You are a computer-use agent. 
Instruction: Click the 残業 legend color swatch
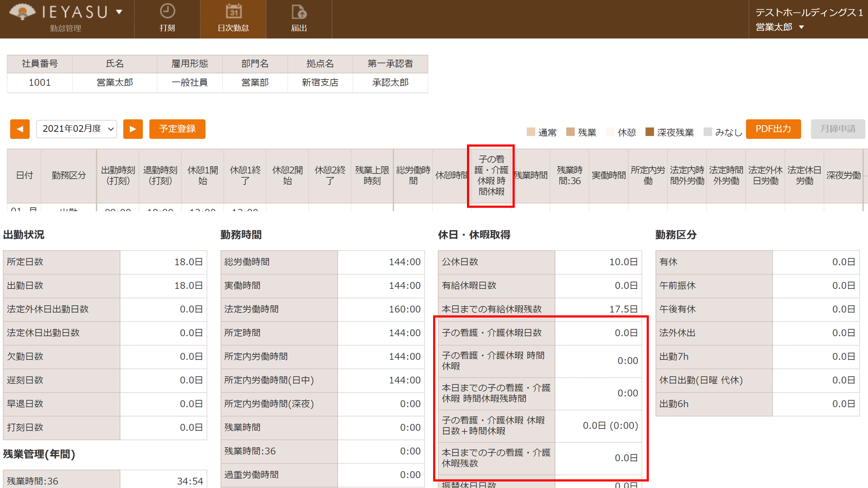click(x=571, y=132)
